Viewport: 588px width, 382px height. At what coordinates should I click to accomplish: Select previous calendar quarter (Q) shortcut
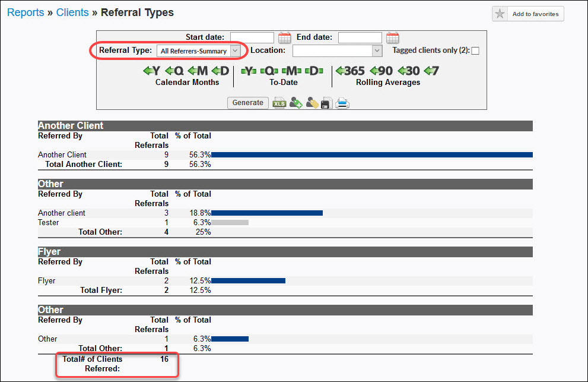click(174, 71)
